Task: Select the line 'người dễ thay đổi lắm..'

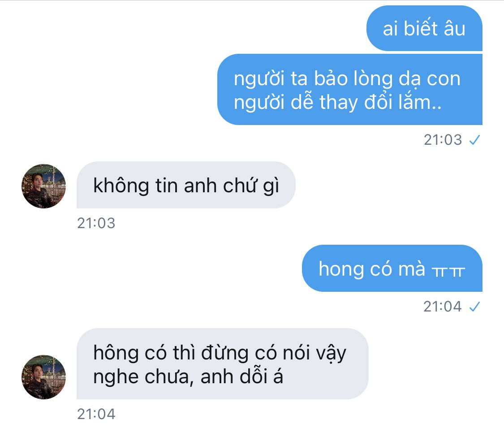Action: click(337, 103)
